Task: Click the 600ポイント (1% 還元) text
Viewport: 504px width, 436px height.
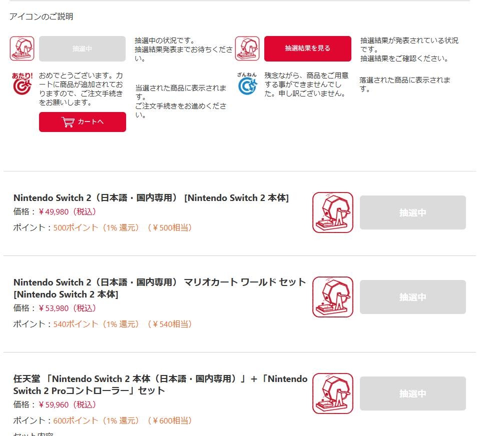Action: (x=97, y=420)
